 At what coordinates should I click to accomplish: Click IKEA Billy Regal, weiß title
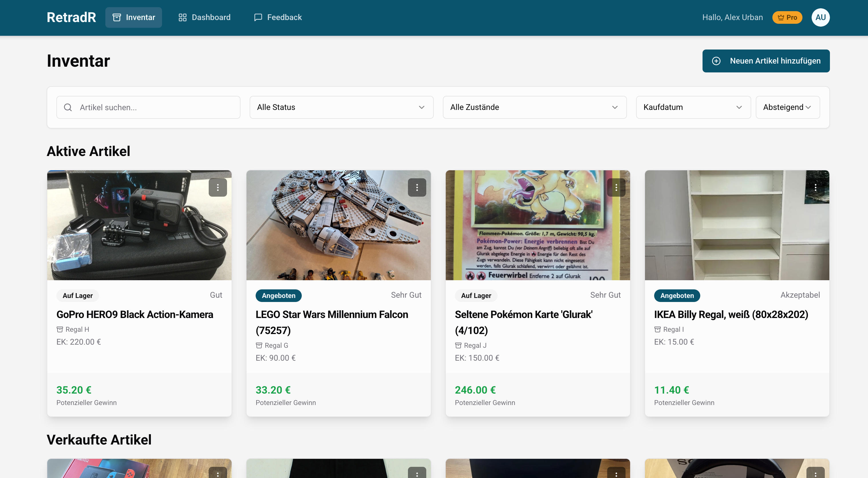(x=731, y=314)
